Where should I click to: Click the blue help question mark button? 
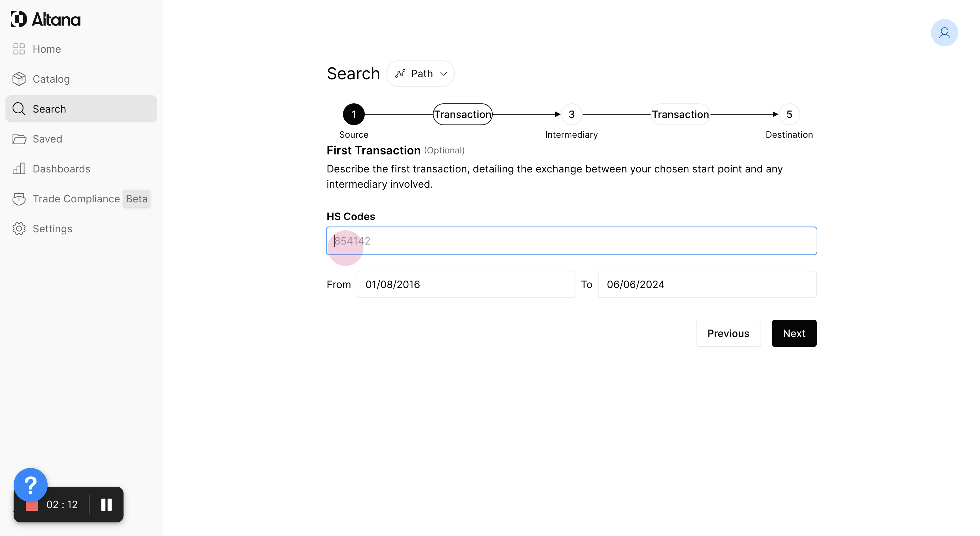pyautogui.click(x=30, y=485)
